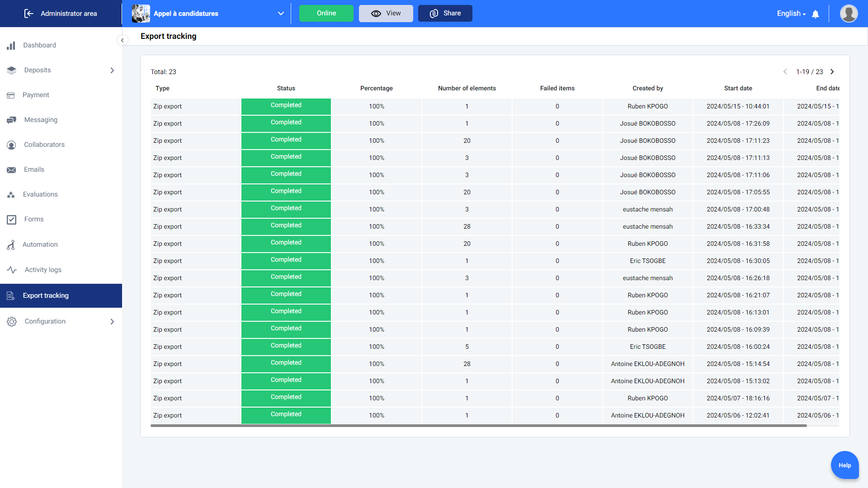Open the user profile avatar
This screenshot has width=868, height=488.
coord(849,14)
